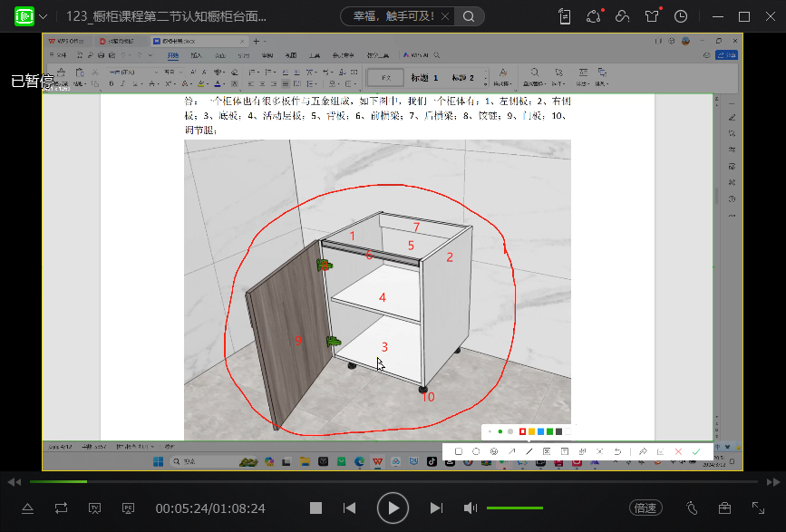Viewport: 786px width, 532px height.
Task: Open the toolbox icon in player bar
Action: (724, 508)
